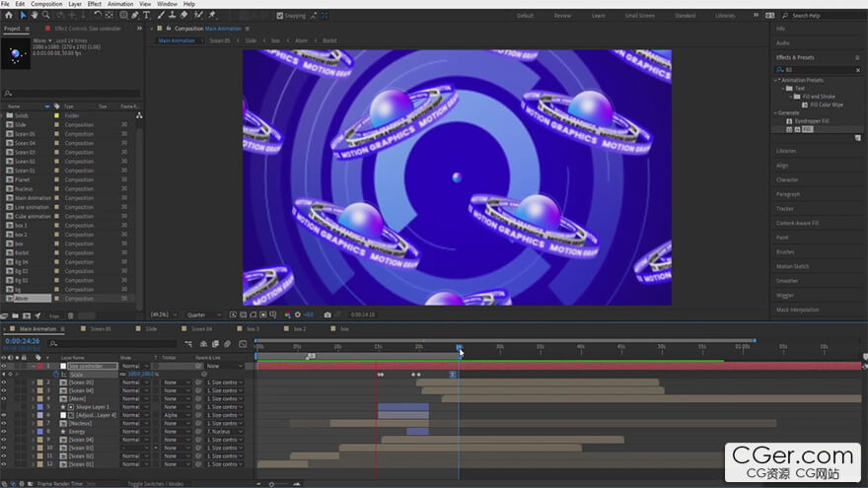The width and height of the screenshot is (868, 488).
Task: Open the Wiggler panel
Action: 785,296
